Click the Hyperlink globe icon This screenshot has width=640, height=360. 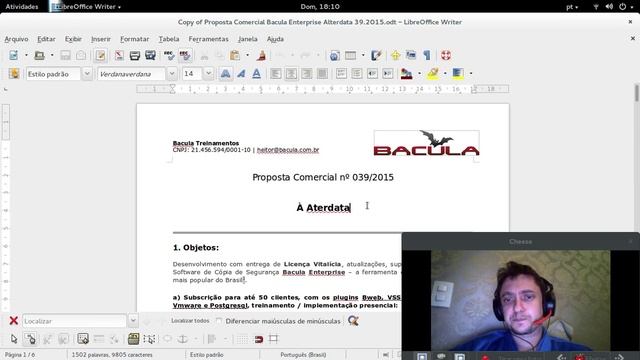pos(335,55)
